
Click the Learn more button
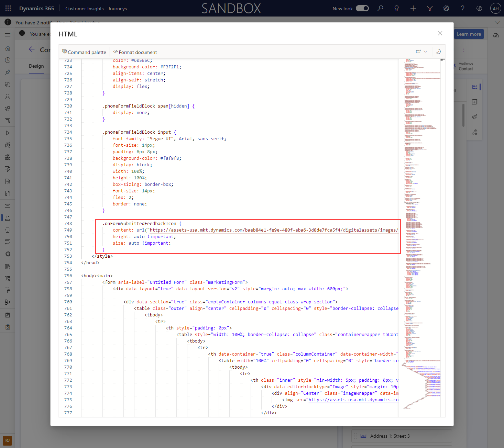pos(469,34)
